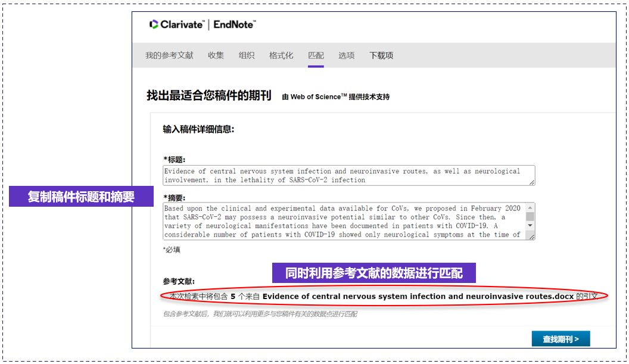Screen dimensions: 629x364
Task: Click the referenced .docx file name
Action: (418, 295)
